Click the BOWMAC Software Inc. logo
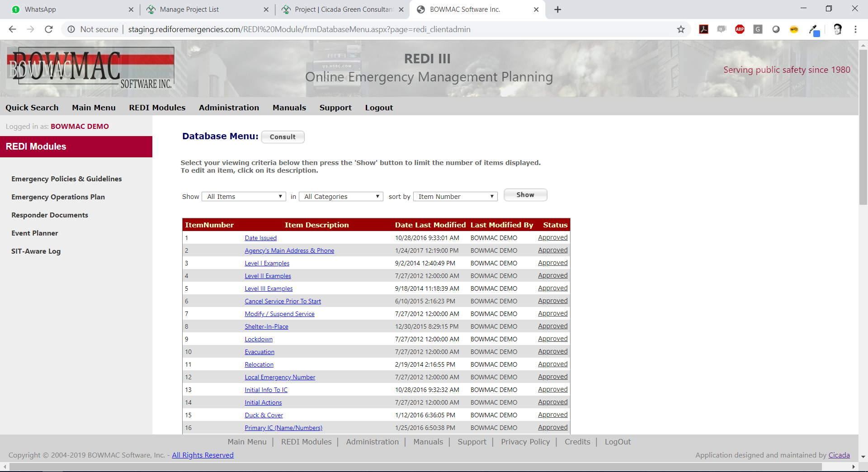This screenshot has height=472, width=868. tap(90, 69)
